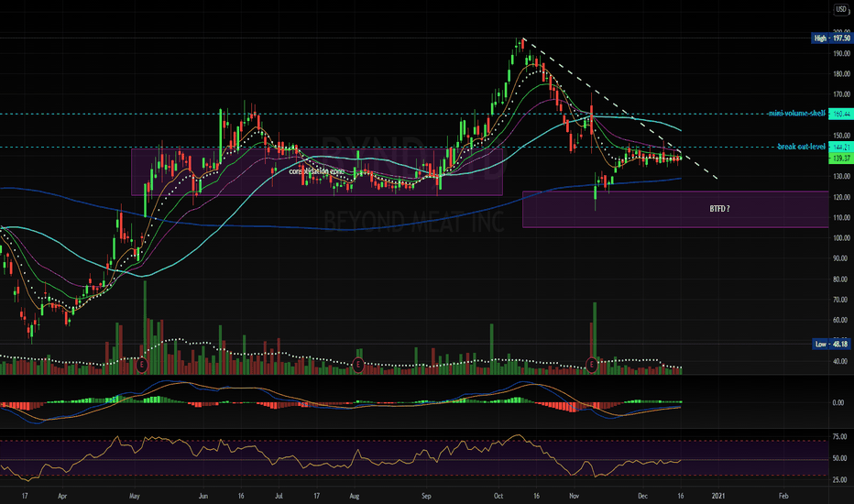Click the current price tag 139.37
Image resolution: width=854 pixels, height=504 pixels.
point(841,158)
